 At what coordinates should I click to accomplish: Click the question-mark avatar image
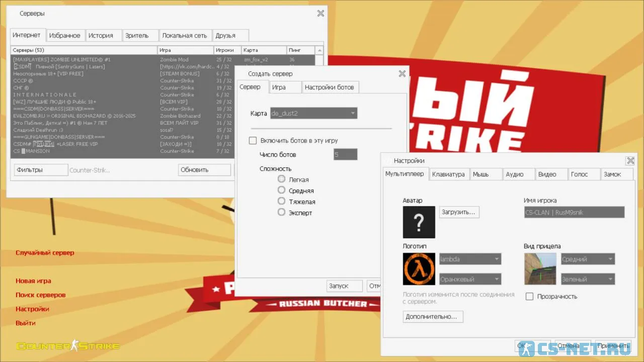pyautogui.click(x=419, y=222)
